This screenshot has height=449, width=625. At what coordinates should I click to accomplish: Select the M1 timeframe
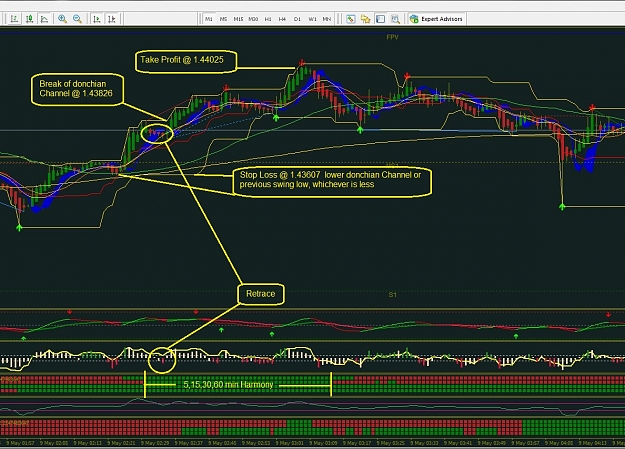208,19
